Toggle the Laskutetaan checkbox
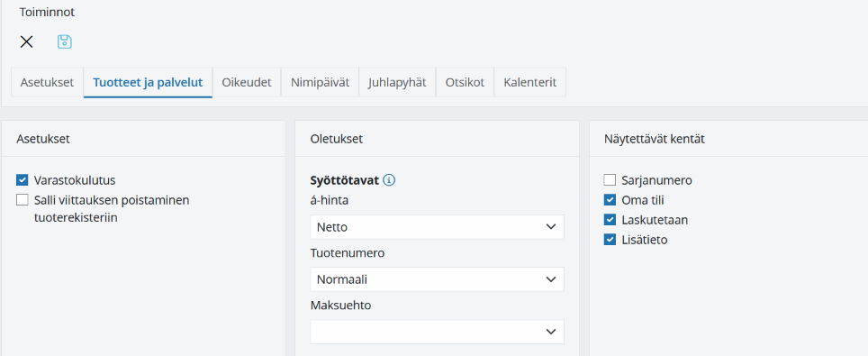The height and width of the screenshot is (356, 868). click(x=610, y=220)
